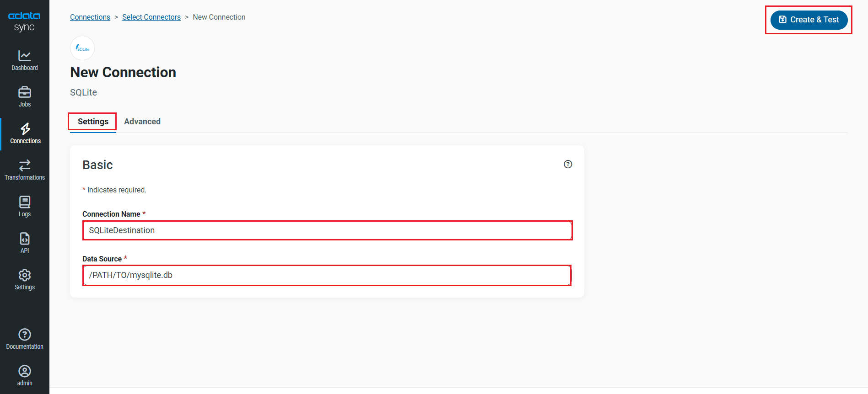
Task: Open the Dashboard chart icon
Action: tap(25, 56)
